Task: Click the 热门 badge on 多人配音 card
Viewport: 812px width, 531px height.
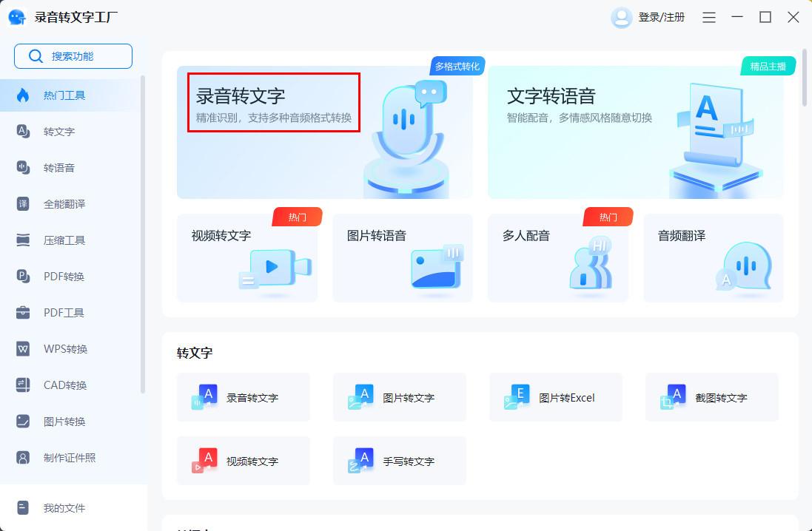Action: (x=608, y=217)
